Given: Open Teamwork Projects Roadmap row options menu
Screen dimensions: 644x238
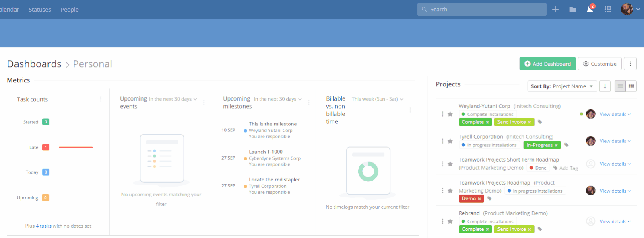Looking at the screenshot, I should pos(442,191).
